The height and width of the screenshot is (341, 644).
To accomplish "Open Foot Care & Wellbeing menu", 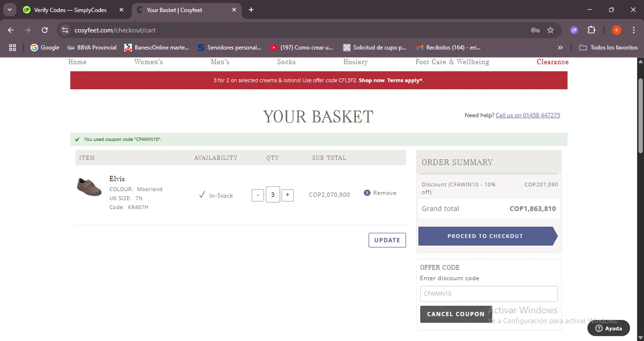I will 452,62.
